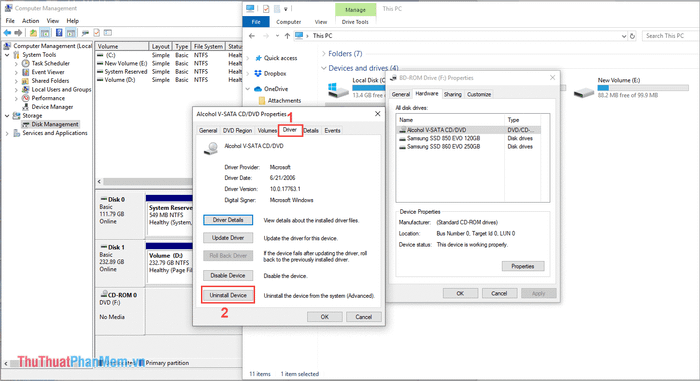
Task: Collapse Devices and drives group
Action: [x=324, y=68]
